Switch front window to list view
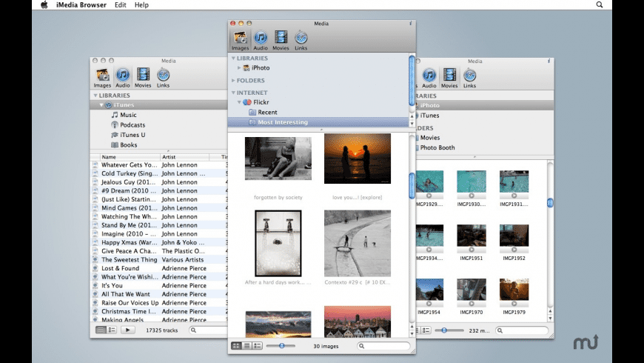Screen dimensions: 644x363 tap(246, 346)
